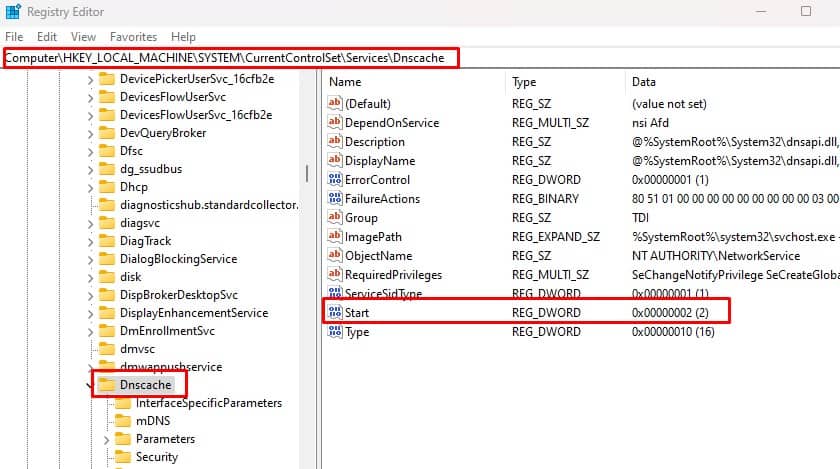This screenshot has height=469, width=840.
Task: Expand the DmEnrollmentSvc key
Action: pyautogui.click(x=90, y=331)
